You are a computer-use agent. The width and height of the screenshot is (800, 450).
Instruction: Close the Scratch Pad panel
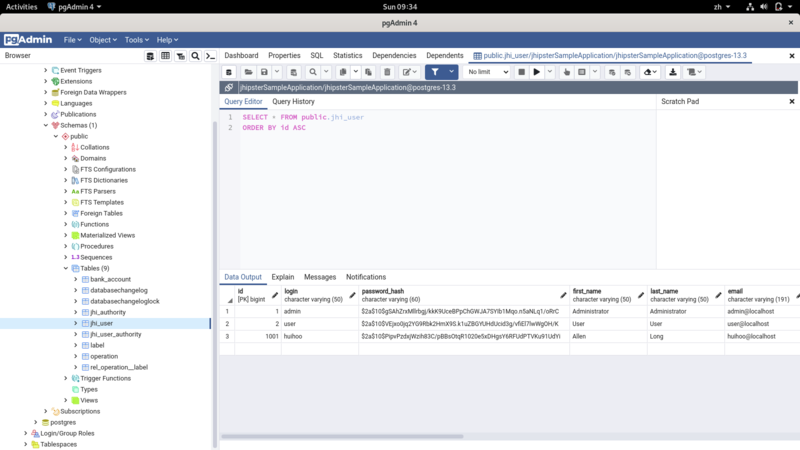[792, 102]
